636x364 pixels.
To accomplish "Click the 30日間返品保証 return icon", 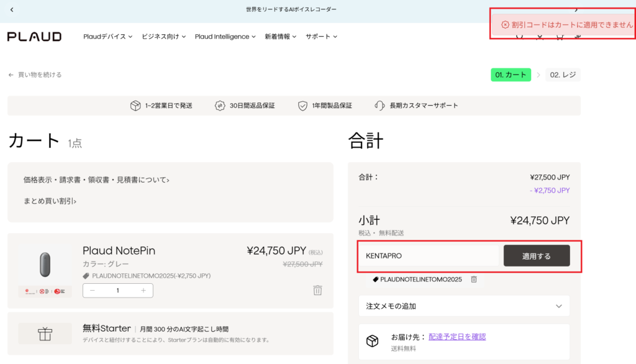I will [220, 106].
